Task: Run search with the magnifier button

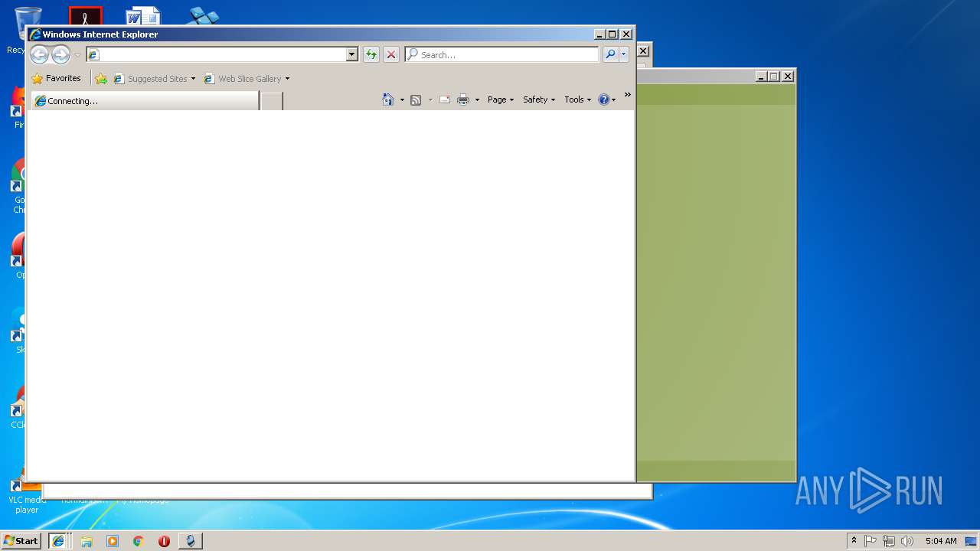Action: click(610, 54)
